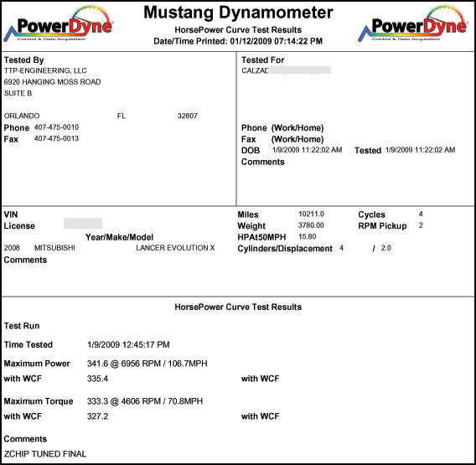
Task: Click the RPM Pickup value 2
Action: coord(421,225)
